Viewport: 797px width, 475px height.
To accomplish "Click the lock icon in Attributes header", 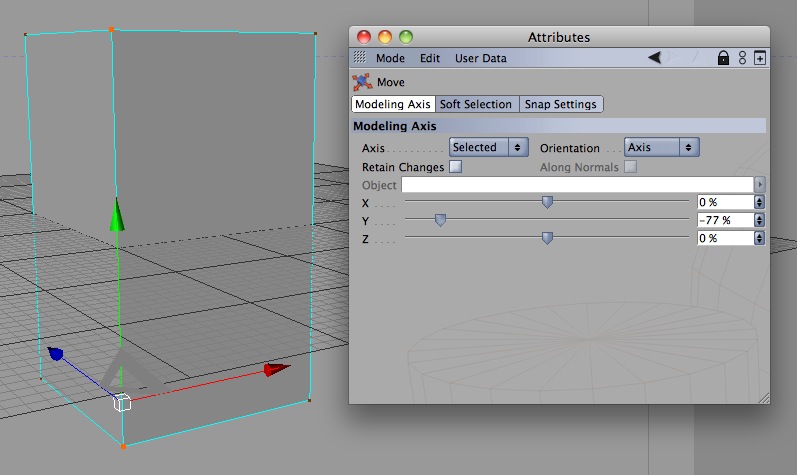I will click(723, 58).
